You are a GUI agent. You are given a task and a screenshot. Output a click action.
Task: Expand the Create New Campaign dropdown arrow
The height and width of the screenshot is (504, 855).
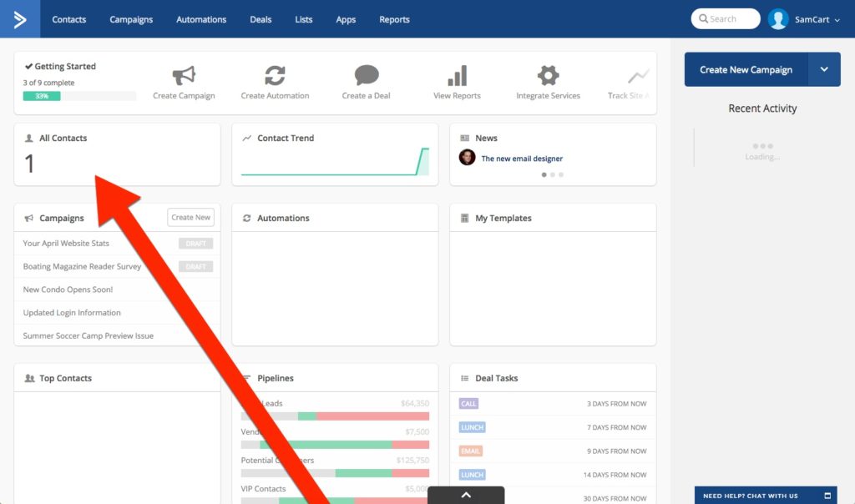pyautogui.click(x=823, y=70)
